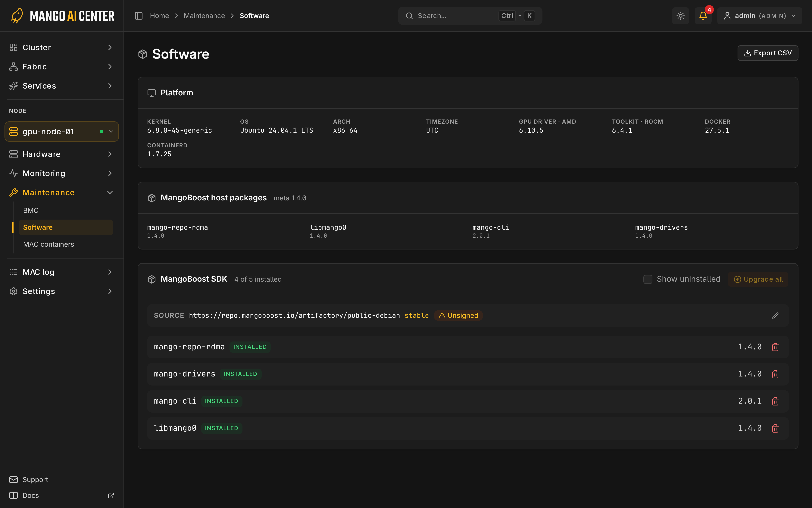
Task: Expand the Fabric menu chevron
Action: (x=110, y=67)
